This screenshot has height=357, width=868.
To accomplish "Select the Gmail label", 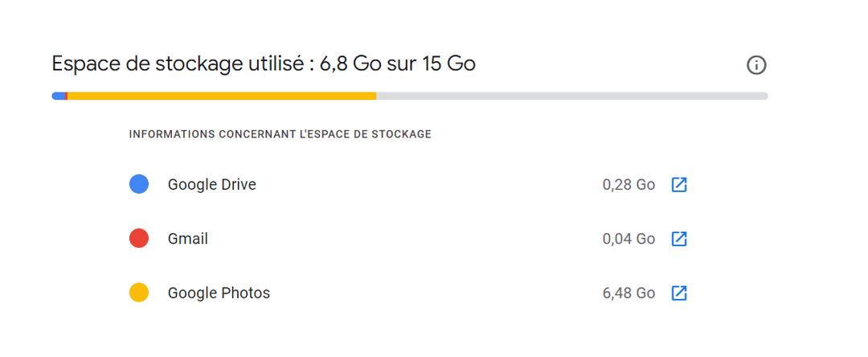I will [187, 239].
